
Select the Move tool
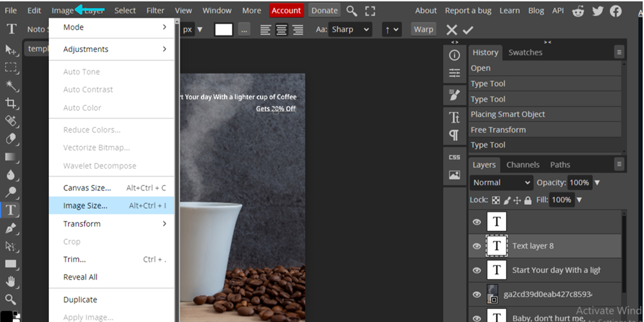click(x=10, y=50)
